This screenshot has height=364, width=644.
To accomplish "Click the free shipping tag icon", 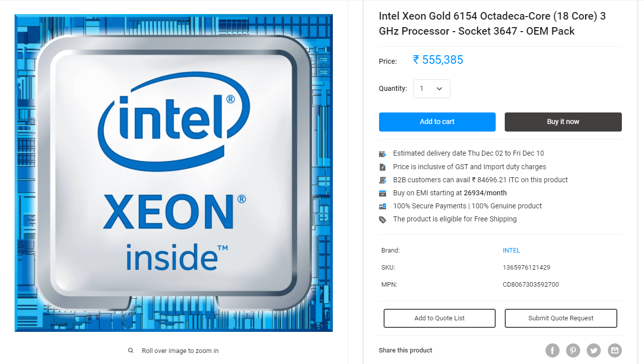I will (x=383, y=219).
